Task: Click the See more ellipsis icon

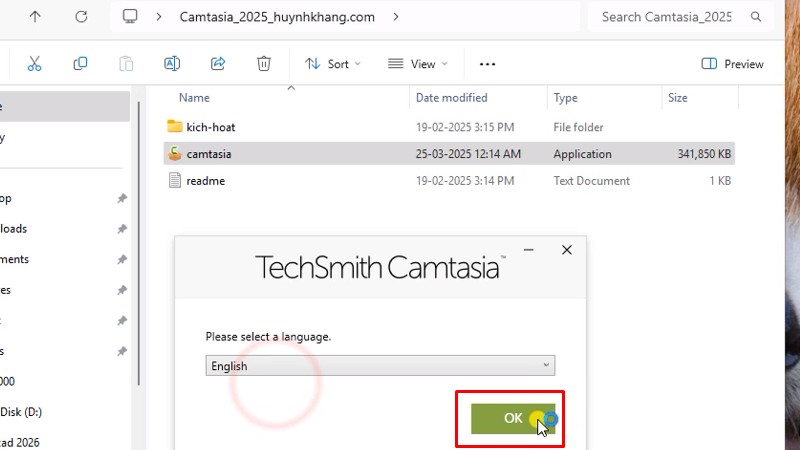Action: point(487,64)
